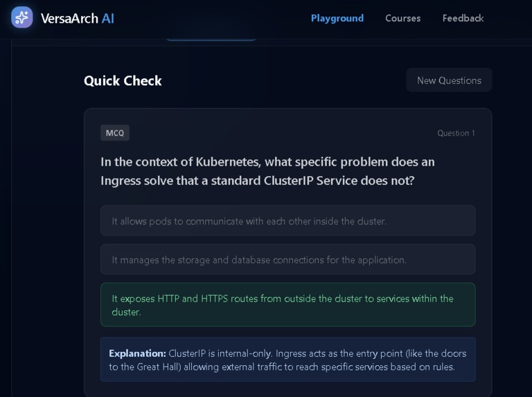The width and height of the screenshot is (532, 397).
Task: Click the Great Hall phrase in explanation
Action: [157, 367]
